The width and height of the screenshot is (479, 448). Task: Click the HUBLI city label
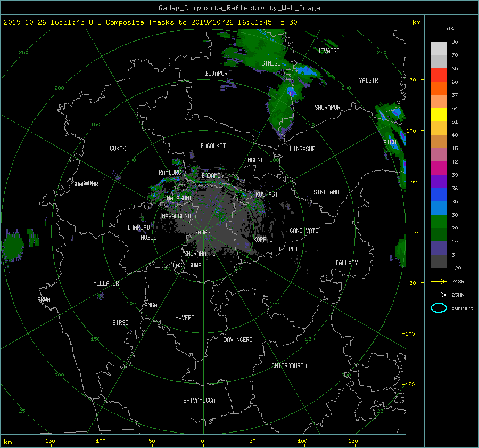(148, 238)
